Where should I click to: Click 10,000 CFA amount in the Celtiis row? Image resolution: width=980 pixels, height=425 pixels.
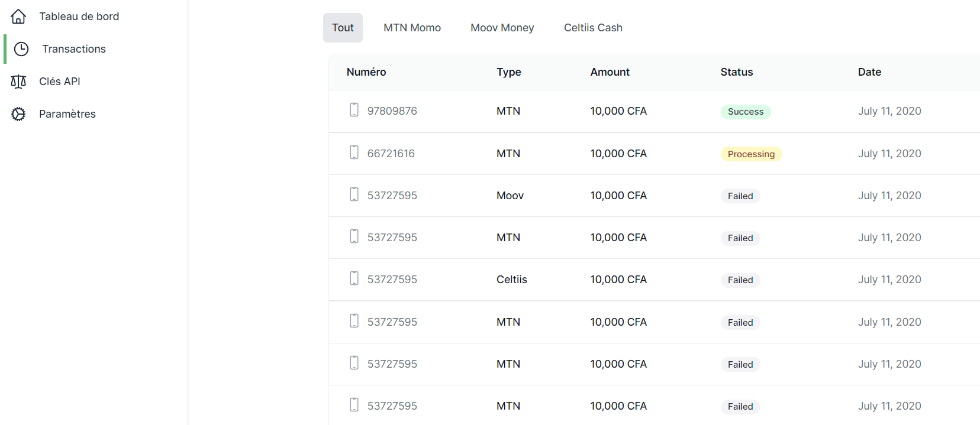(618, 280)
